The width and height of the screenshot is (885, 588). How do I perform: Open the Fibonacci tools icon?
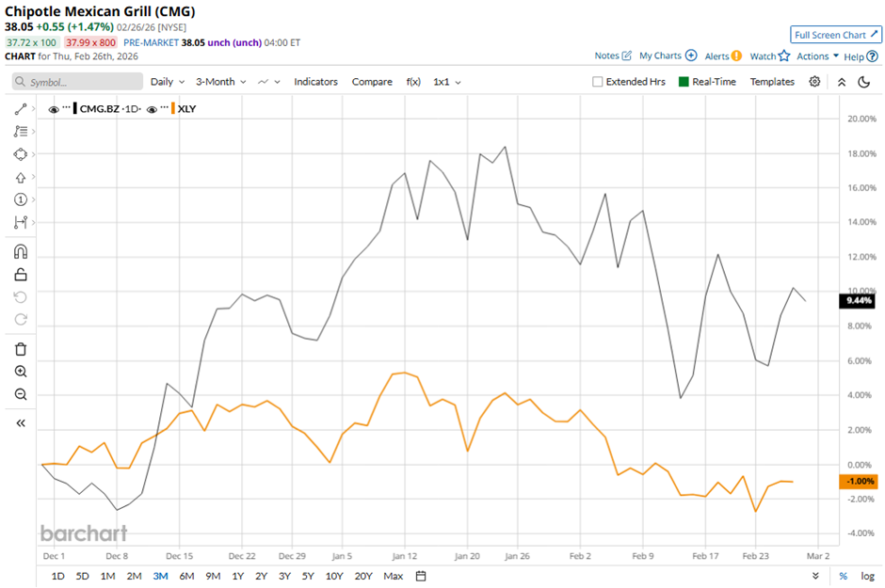(21, 132)
